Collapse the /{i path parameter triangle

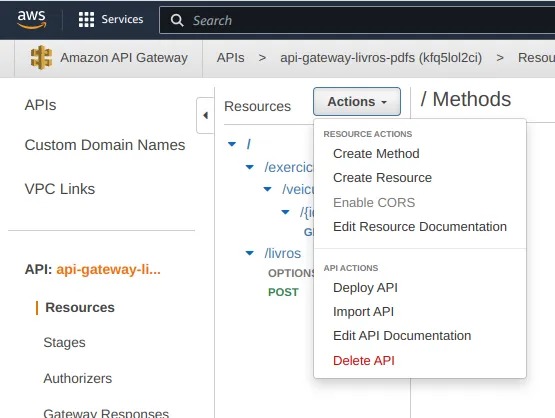(285, 212)
